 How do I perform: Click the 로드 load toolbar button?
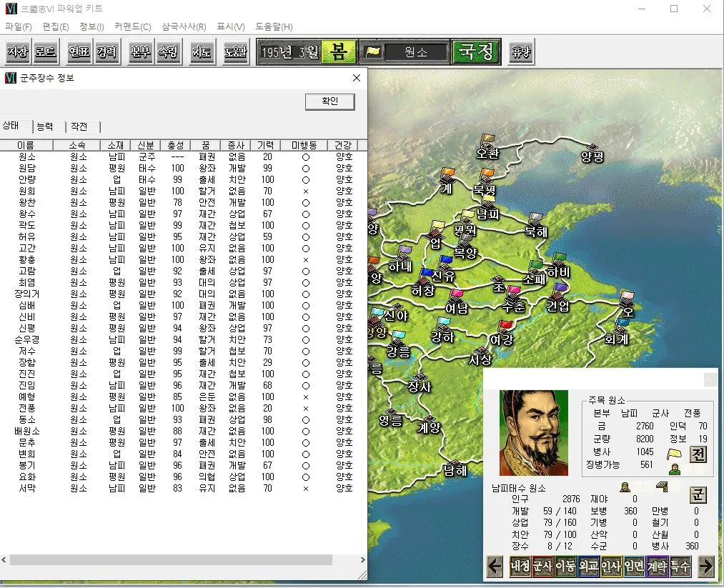[45, 51]
